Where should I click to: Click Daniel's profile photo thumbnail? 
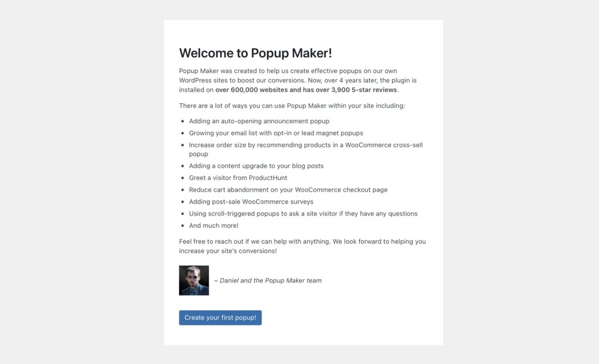(194, 280)
